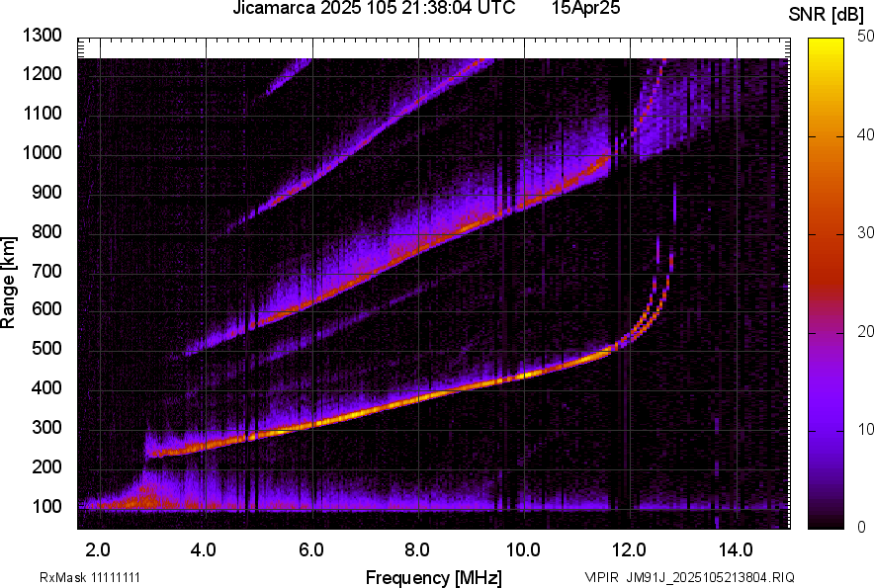Click the 2.0 frequency tick label
Image resolution: width=874 pixels, height=588 pixels.
tap(98, 550)
